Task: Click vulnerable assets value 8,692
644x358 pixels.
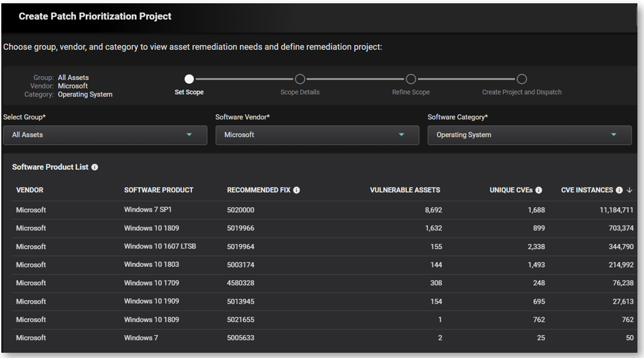Action: click(433, 210)
